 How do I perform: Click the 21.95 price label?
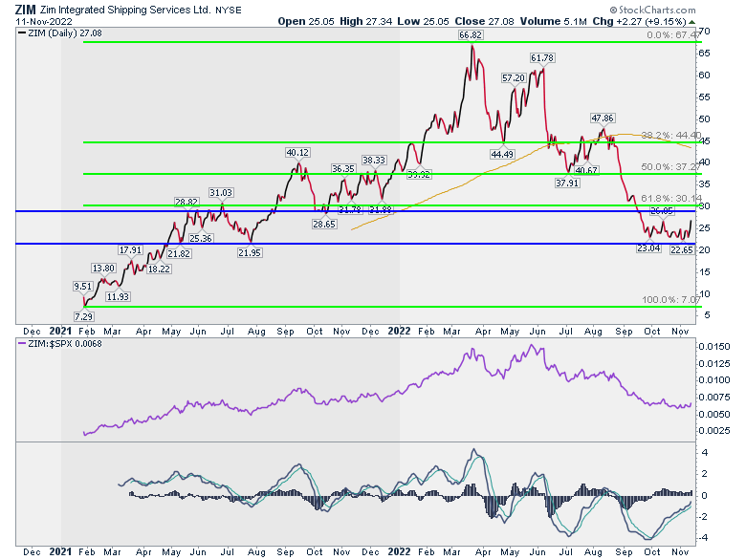(x=250, y=253)
